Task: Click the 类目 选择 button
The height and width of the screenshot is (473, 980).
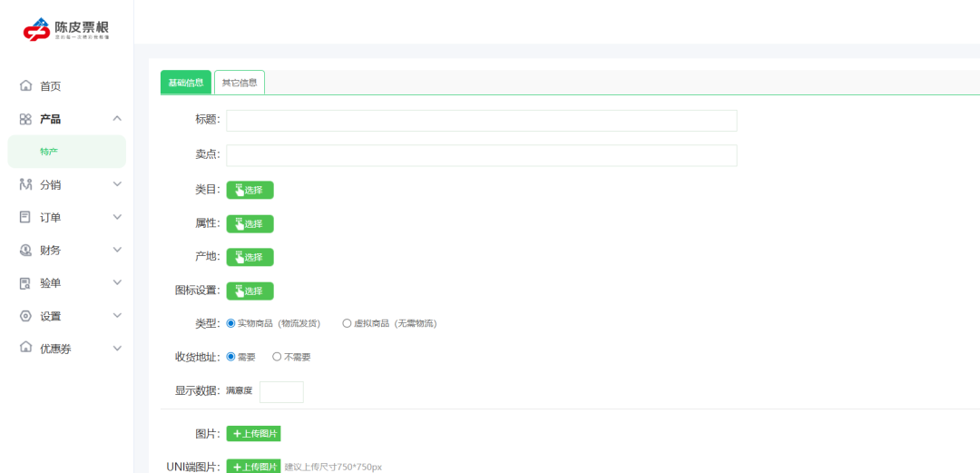Action: [x=250, y=191]
